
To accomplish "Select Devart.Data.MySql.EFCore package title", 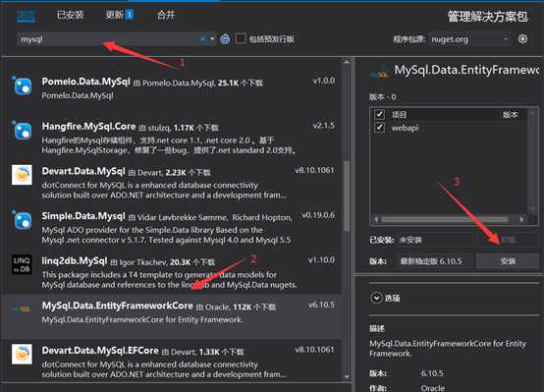I will pyautogui.click(x=100, y=351).
